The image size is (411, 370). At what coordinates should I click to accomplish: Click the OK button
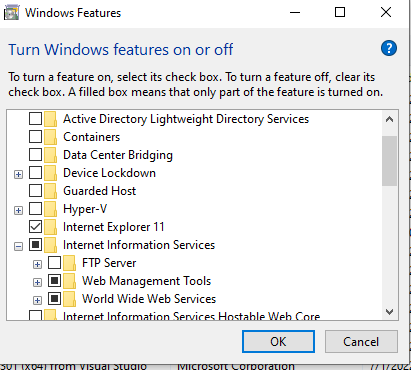278,342
